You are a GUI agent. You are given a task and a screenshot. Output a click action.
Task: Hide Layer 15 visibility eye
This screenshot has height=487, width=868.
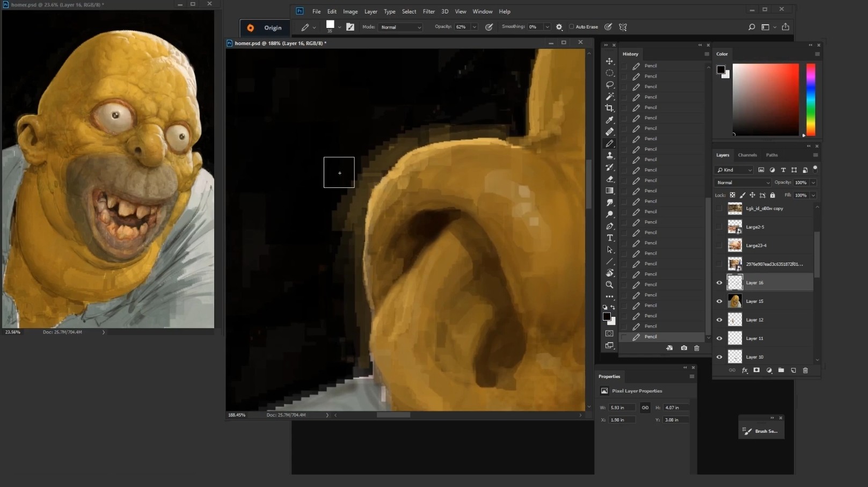click(x=719, y=301)
